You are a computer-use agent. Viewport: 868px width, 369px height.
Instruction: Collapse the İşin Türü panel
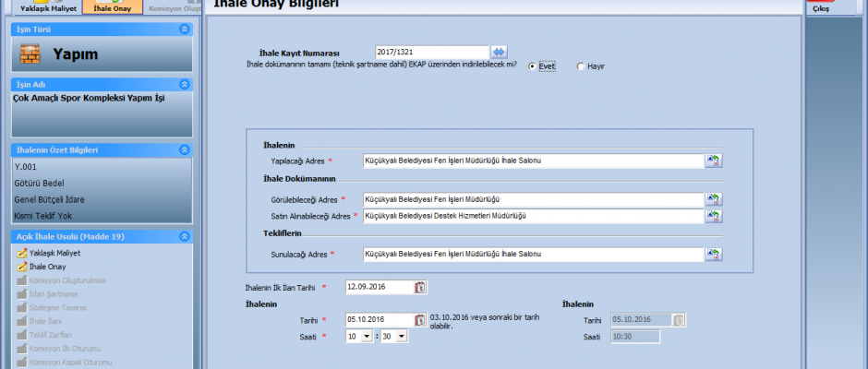coord(185,30)
